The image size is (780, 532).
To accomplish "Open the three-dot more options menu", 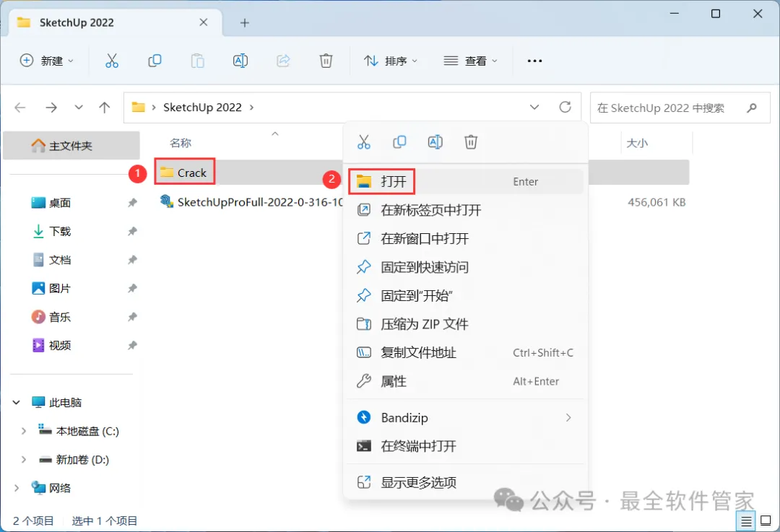I will [534, 61].
